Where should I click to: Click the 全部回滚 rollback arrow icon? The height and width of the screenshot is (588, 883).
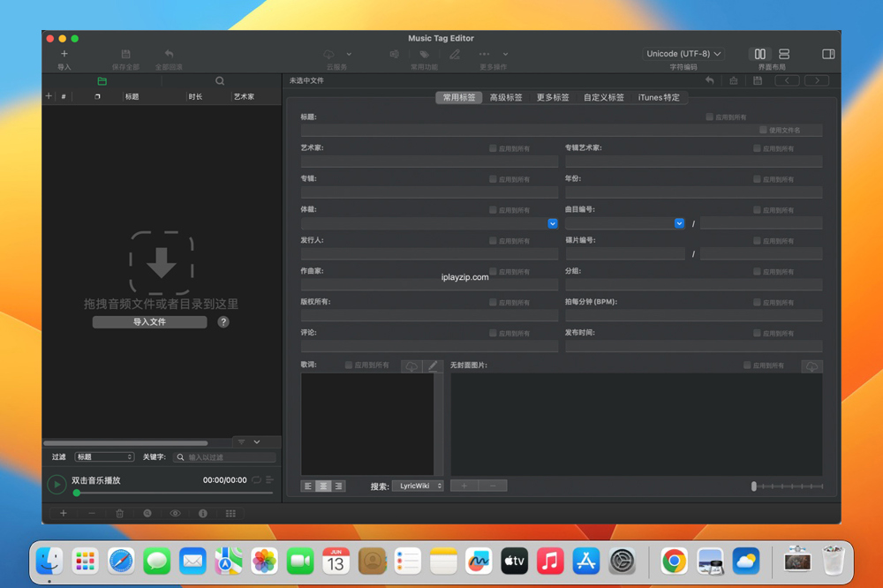pyautogui.click(x=169, y=54)
